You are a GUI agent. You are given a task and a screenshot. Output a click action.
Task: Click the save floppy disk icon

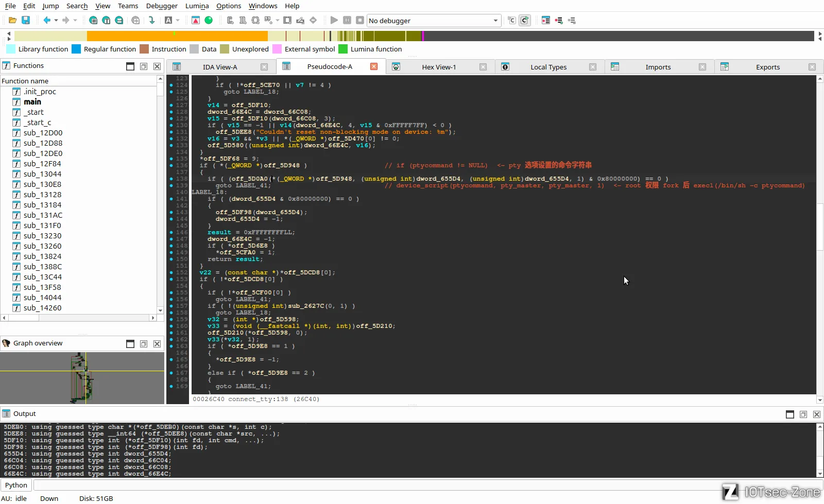[x=26, y=21]
